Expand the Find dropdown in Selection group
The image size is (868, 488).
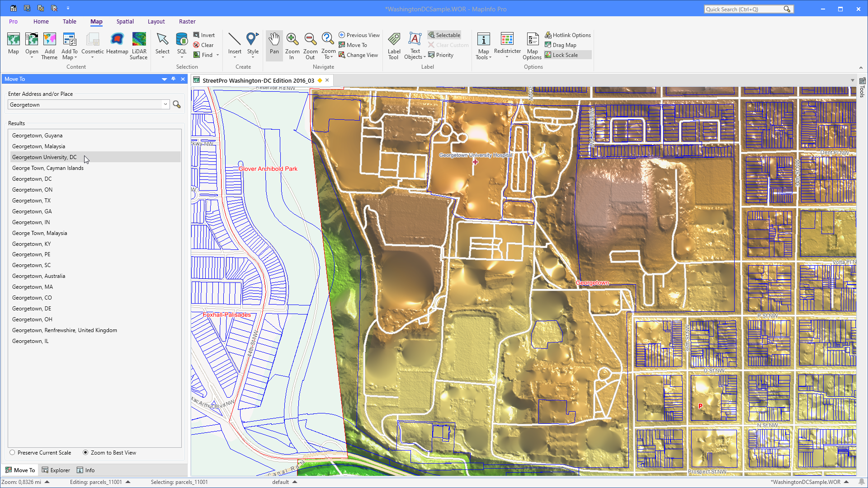217,55
